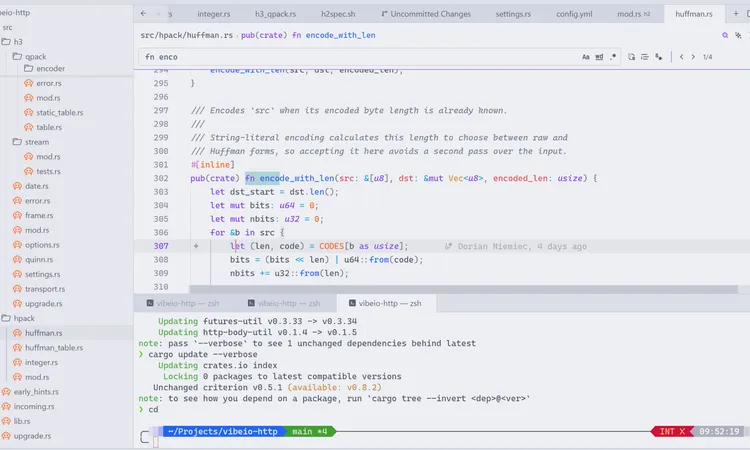Toggle case-sensitive search (Aa)
This screenshot has width=750, height=450.
click(x=585, y=57)
